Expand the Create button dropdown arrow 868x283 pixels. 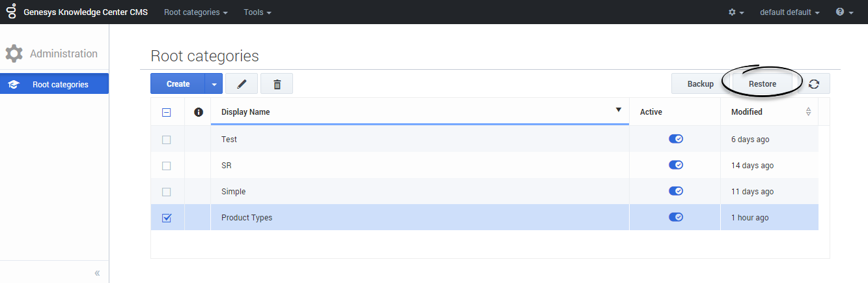pos(214,84)
